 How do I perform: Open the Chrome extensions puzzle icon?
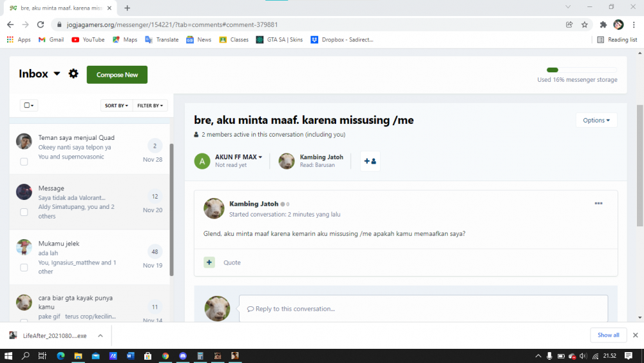(x=603, y=25)
